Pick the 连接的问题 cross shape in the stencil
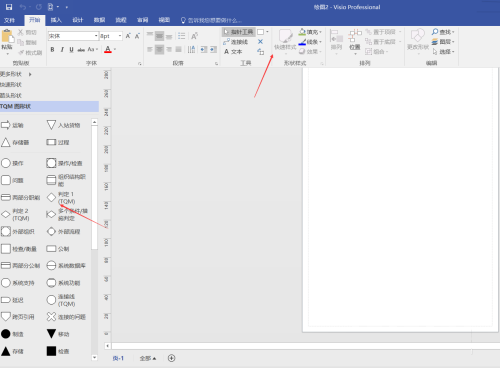The height and width of the screenshot is (368, 500). tap(51, 317)
